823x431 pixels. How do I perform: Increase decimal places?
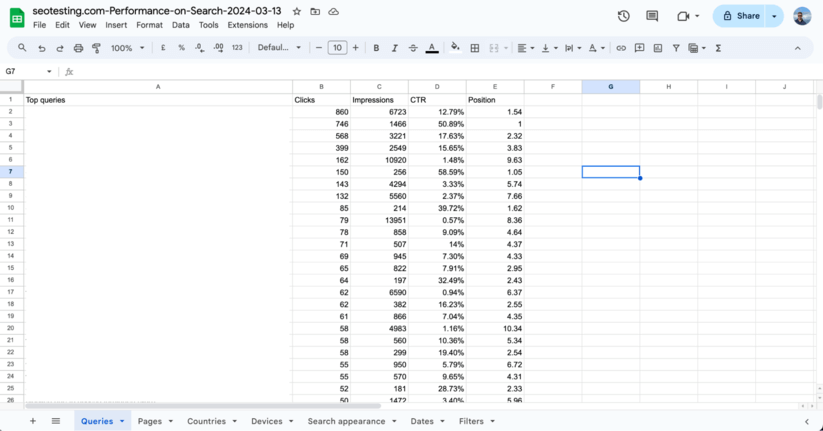[218, 48]
